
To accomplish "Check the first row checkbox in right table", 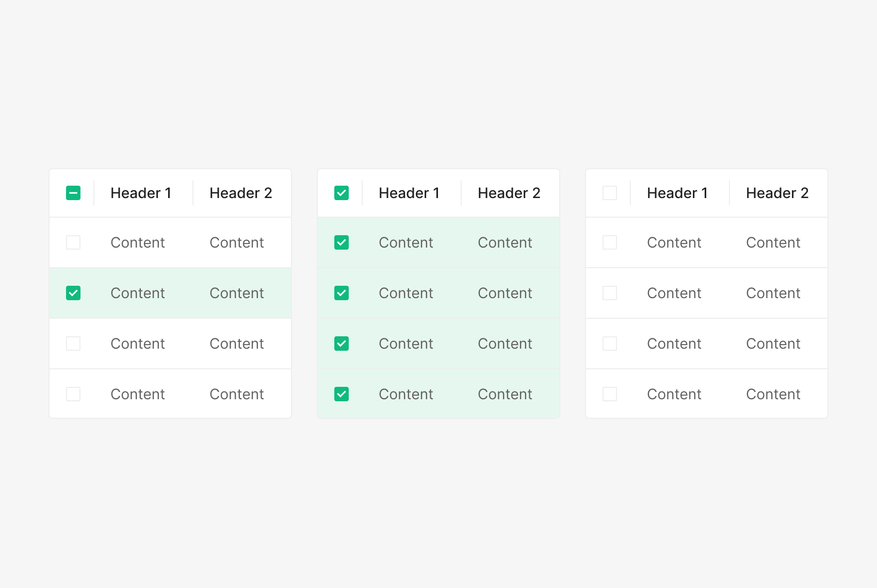I will [x=610, y=242].
